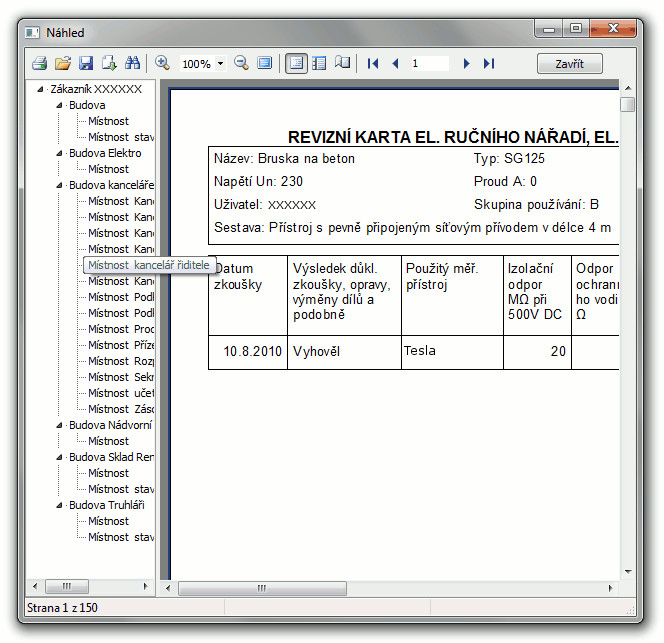Image resolution: width=664 pixels, height=643 pixels.
Task: Select the Budova Truhláři tree item
Action: click(107, 505)
